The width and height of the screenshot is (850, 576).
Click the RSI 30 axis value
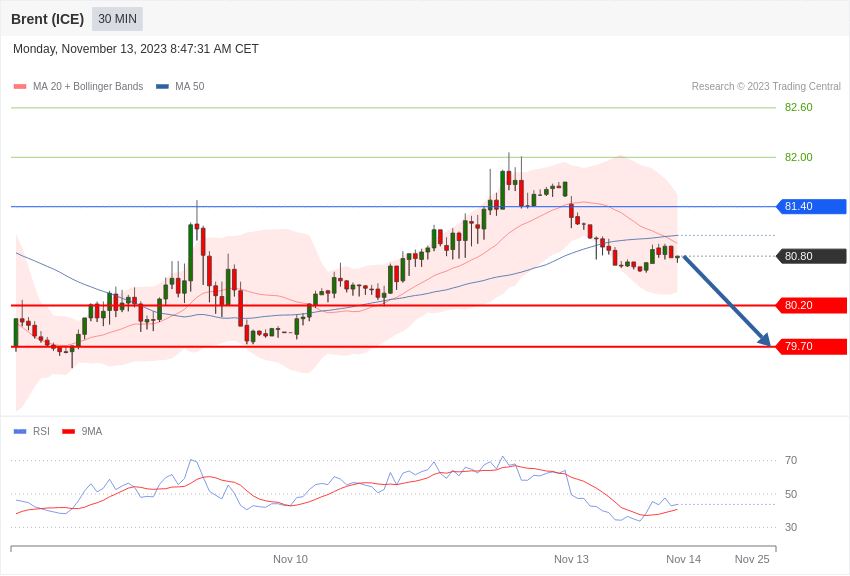(791, 527)
